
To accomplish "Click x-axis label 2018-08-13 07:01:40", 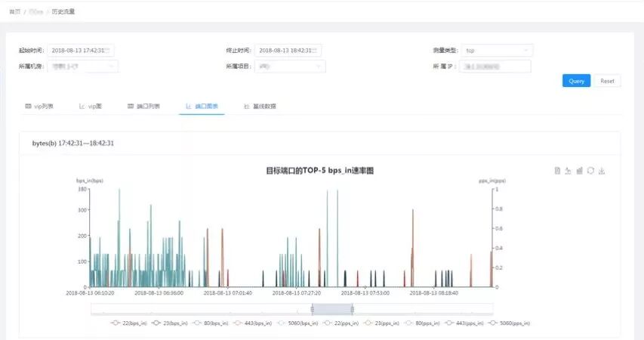I will point(227,293).
